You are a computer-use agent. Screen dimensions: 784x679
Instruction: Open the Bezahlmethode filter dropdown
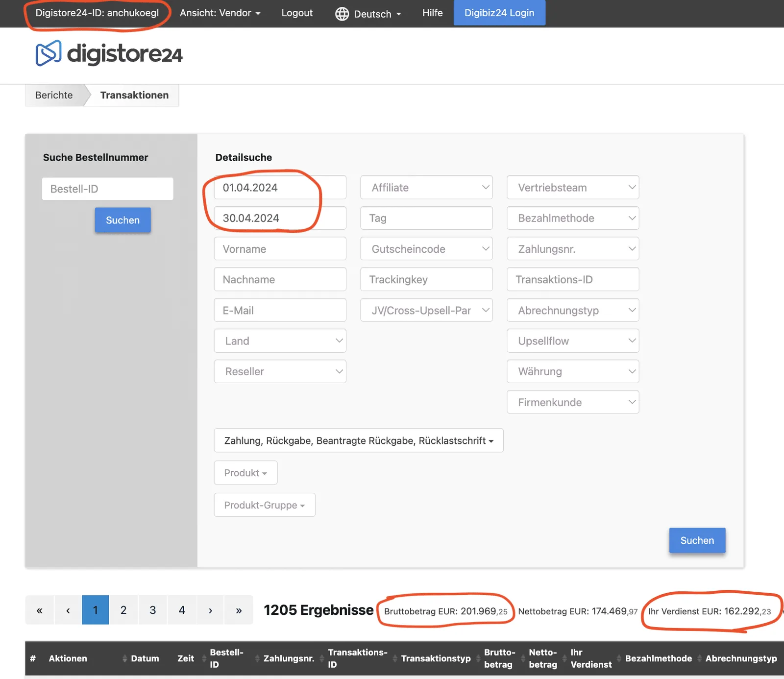[x=573, y=218]
